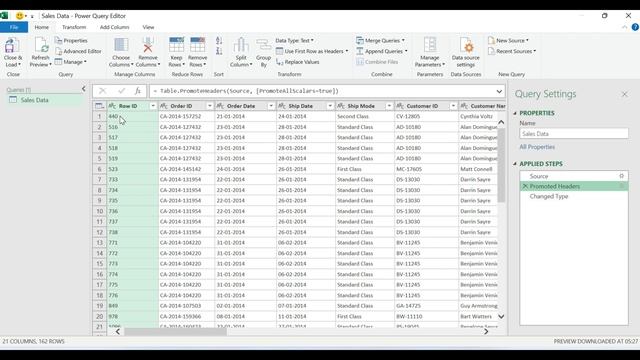640x360 pixels.
Task: Click the Keep Rows icon
Action: tap(176, 45)
